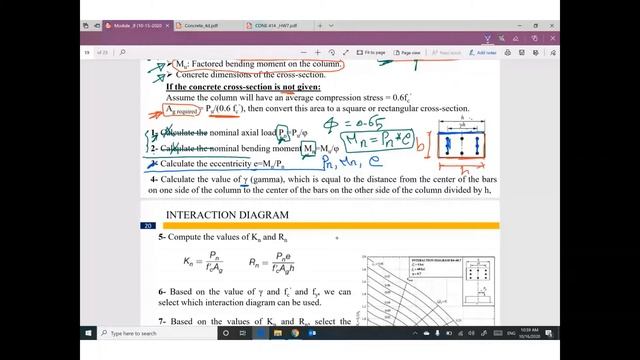Click the Type here to search box
Screen dimensions: 640x360
point(157,333)
